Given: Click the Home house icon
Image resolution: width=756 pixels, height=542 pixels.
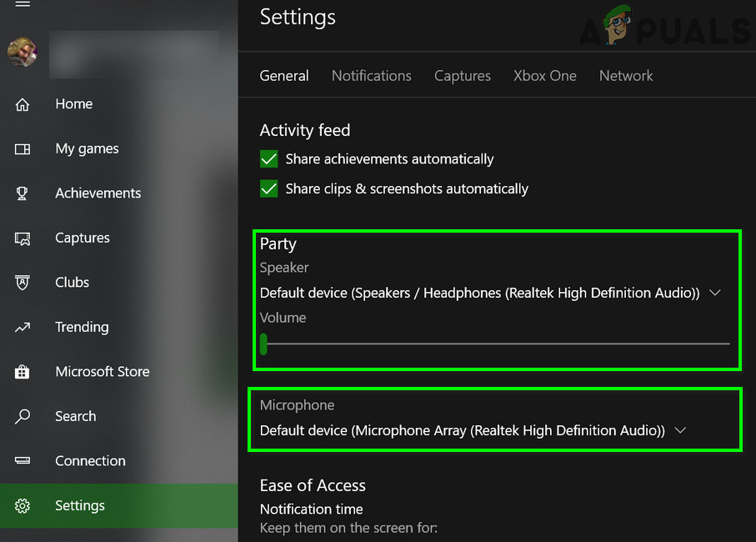Looking at the screenshot, I should click(23, 104).
